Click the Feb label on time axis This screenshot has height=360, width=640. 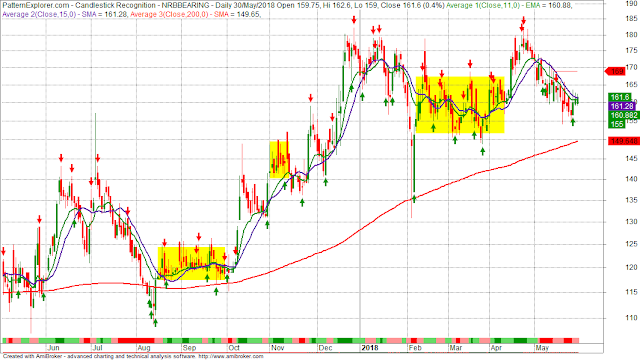coord(415,348)
